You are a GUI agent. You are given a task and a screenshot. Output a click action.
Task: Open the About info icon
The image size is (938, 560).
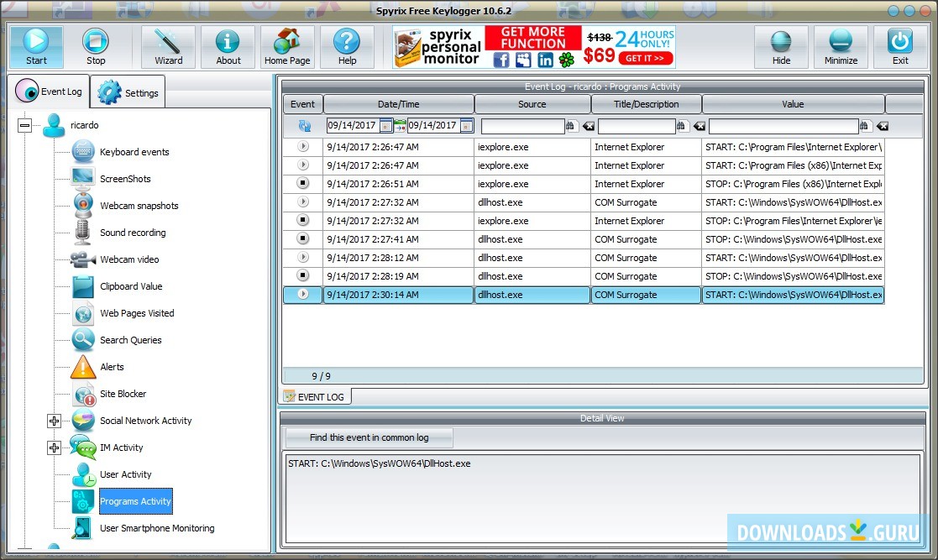tap(228, 46)
